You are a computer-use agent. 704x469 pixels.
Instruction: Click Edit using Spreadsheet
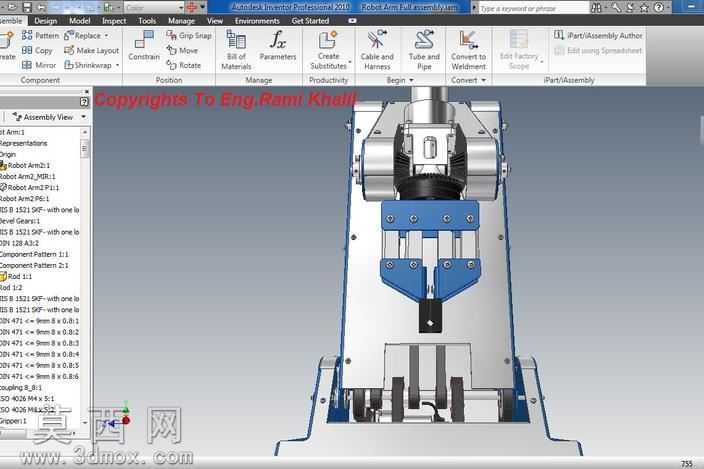pos(598,50)
